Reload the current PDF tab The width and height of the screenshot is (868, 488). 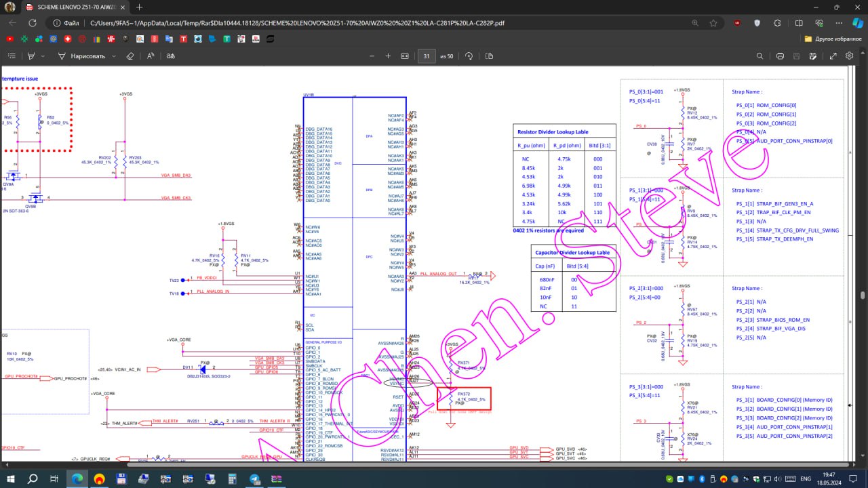tap(33, 22)
